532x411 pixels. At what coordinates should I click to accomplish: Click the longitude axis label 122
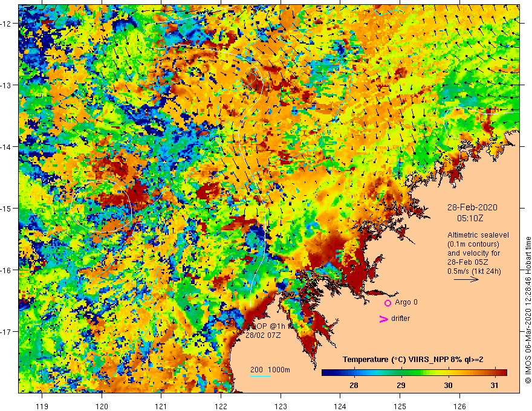221,406
